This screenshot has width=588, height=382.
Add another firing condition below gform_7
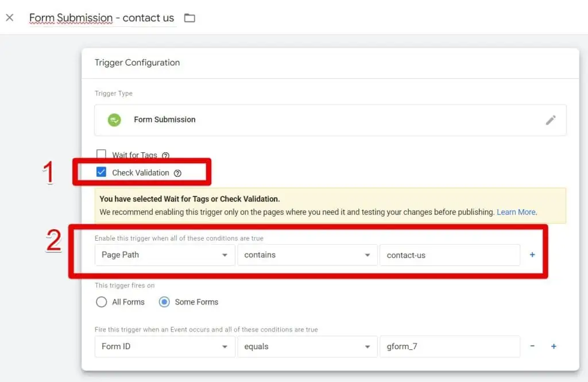click(553, 346)
